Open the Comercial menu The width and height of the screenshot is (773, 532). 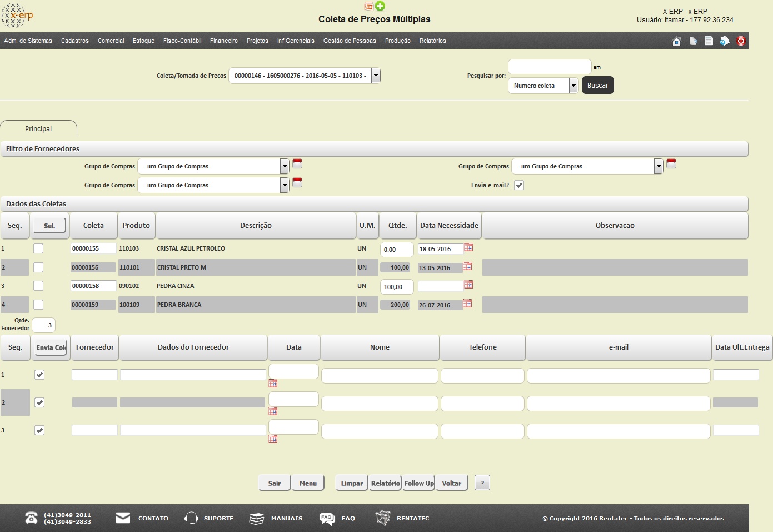[x=111, y=41]
